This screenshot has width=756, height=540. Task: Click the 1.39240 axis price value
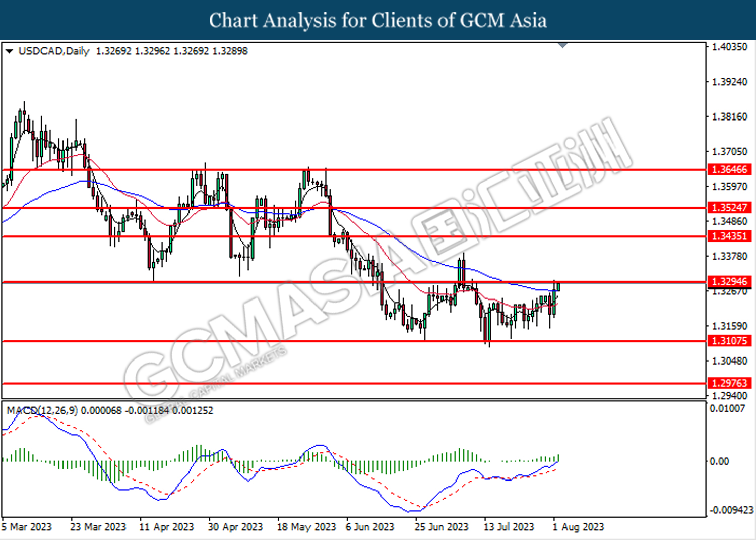tap(729, 82)
